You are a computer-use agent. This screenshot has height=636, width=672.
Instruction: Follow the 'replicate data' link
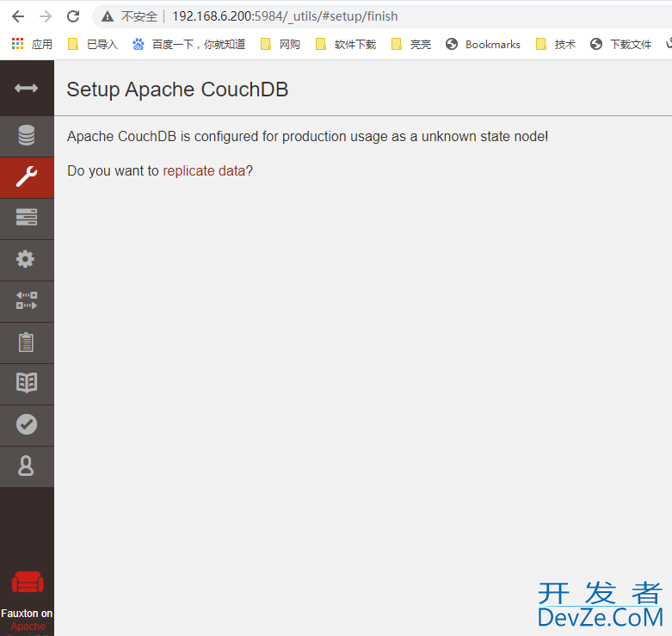click(x=204, y=171)
